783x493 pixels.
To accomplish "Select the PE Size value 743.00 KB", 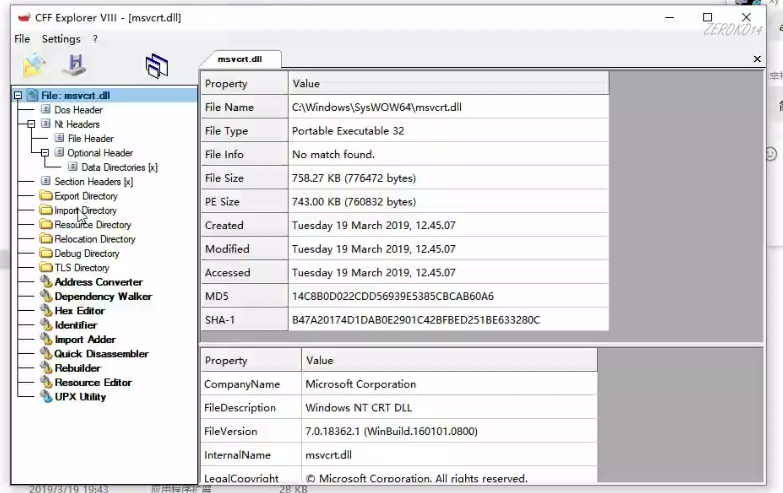I will click(x=448, y=202).
